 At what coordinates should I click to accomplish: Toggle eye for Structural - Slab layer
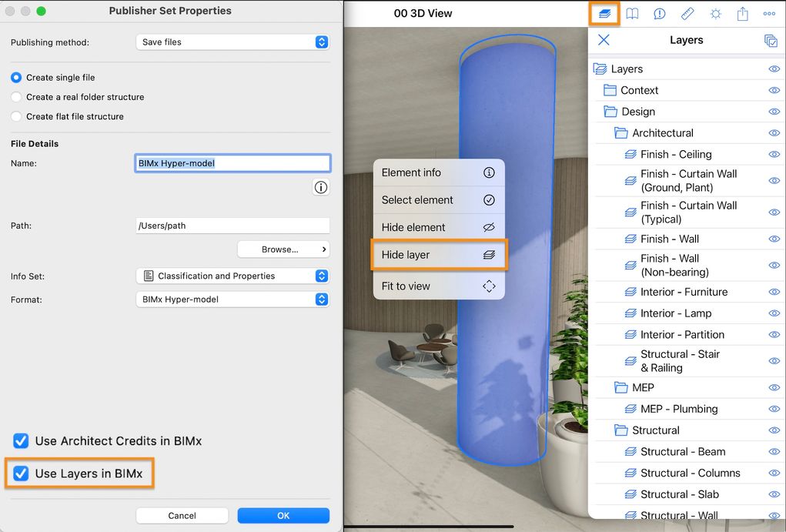(774, 494)
